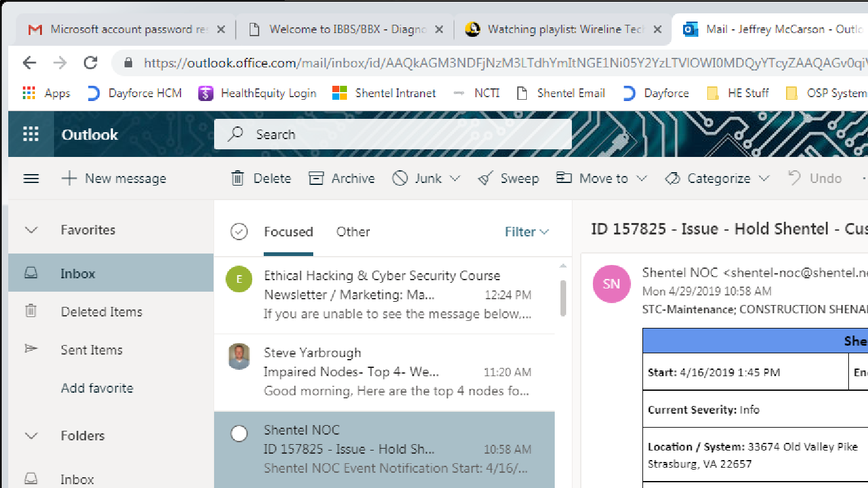Click the Move to folder icon
868x488 pixels.
coord(564,178)
